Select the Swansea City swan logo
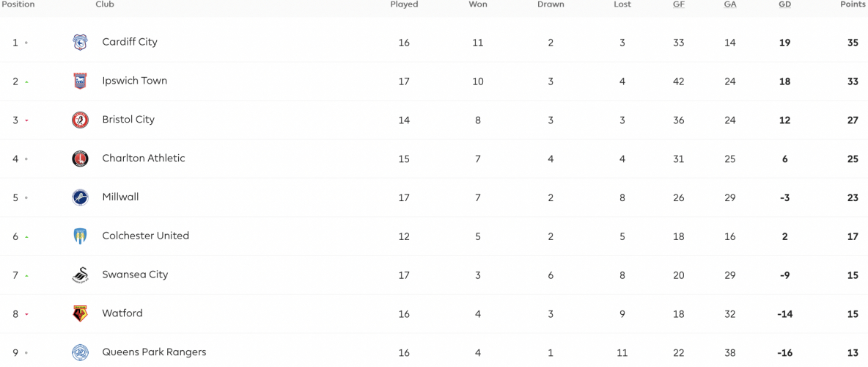 pos(80,275)
